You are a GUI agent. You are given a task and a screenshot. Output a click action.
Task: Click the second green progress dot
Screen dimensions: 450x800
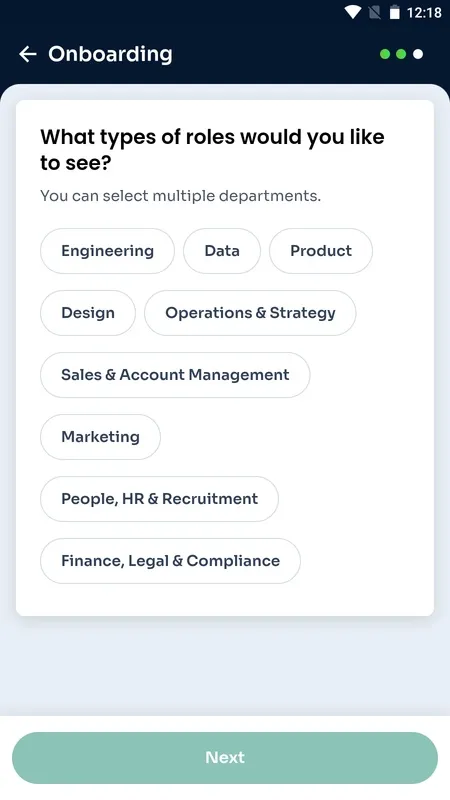tap(402, 54)
